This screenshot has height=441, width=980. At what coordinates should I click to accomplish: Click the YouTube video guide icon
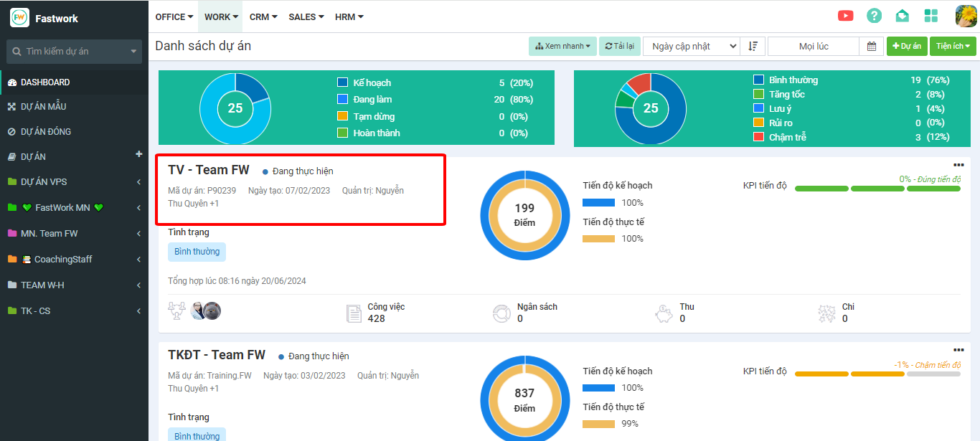click(846, 16)
